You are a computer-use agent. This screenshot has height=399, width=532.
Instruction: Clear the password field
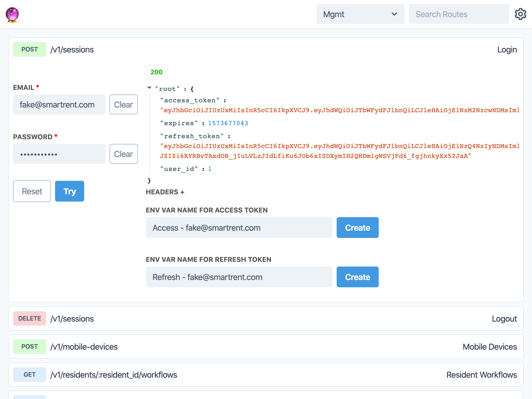pyautogui.click(x=123, y=154)
